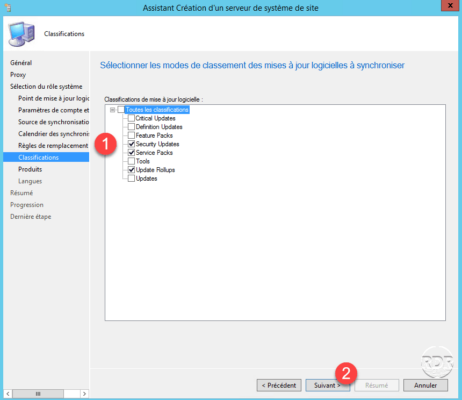
Task: Uncheck the Service Packs checkbox
Action: coord(131,153)
